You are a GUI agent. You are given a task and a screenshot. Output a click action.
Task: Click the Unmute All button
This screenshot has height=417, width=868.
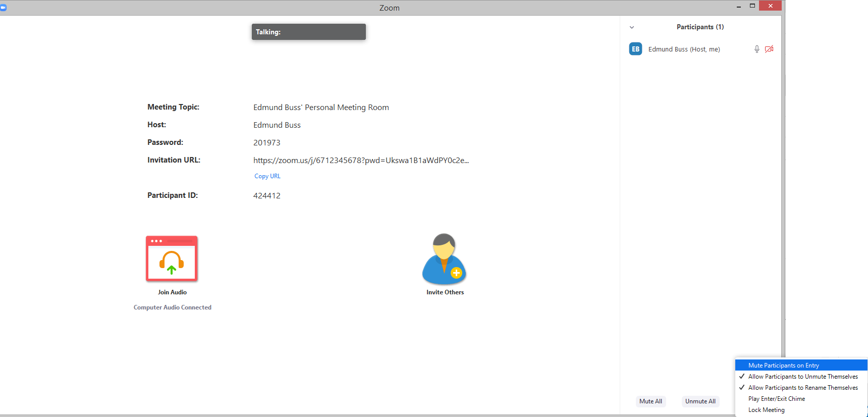700,401
